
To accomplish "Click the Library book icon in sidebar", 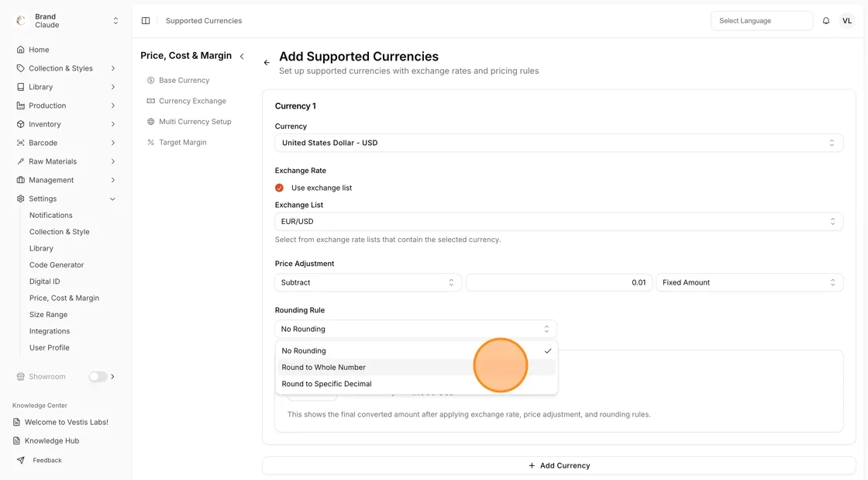I will 20,87.
